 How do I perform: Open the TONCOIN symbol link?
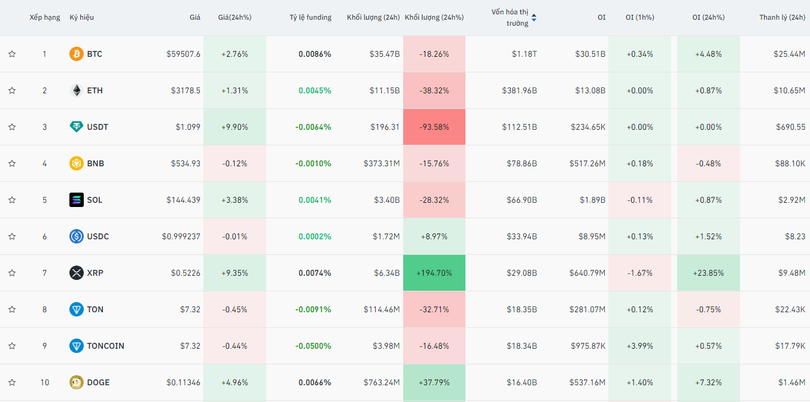[x=105, y=346]
